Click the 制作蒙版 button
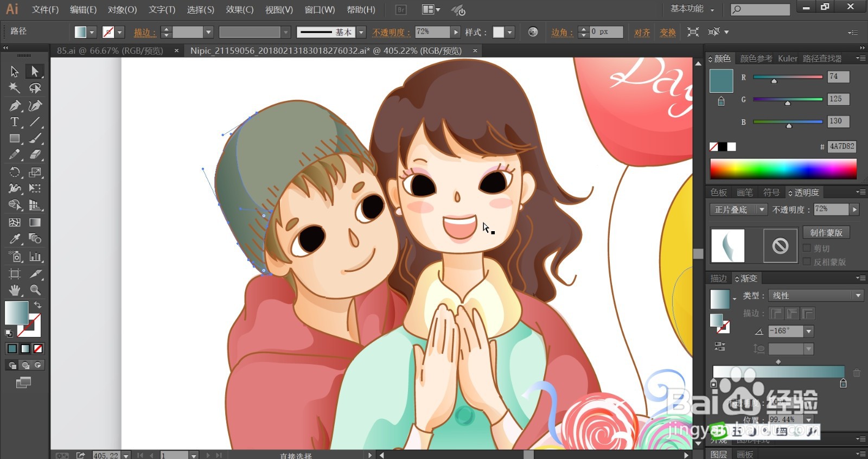 tap(826, 232)
